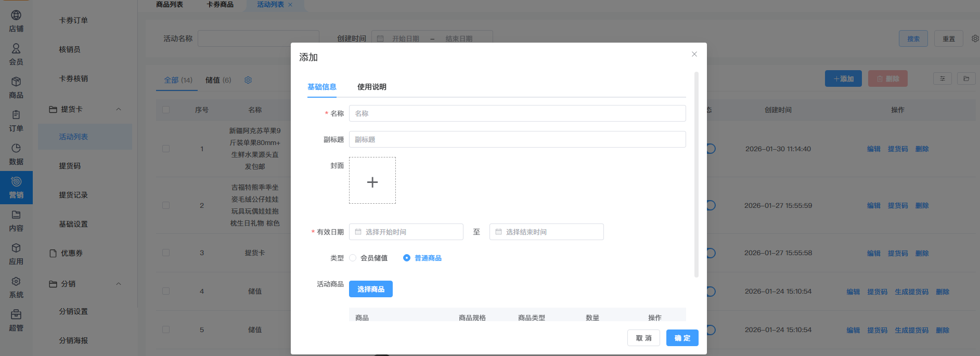Open 结束日期 in 创建时间 filter
980x356 pixels.
(459, 38)
